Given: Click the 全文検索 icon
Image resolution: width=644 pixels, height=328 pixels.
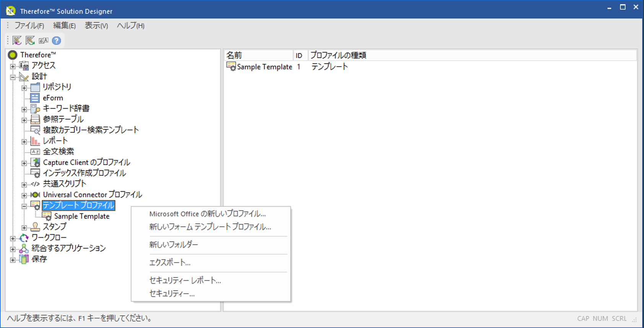Looking at the screenshot, I should pos(35,152).
